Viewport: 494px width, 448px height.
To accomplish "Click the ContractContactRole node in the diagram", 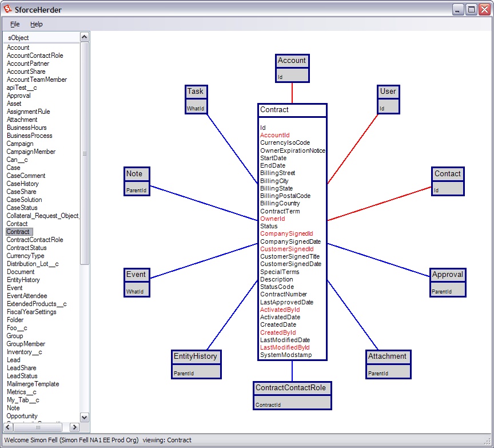I will tap(292, 396).
